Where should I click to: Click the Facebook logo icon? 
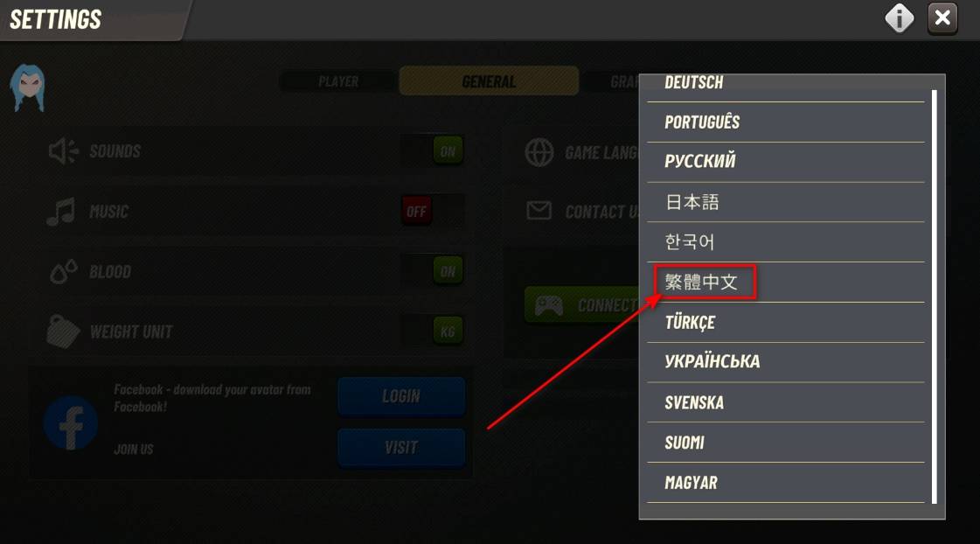pyautogui.click(x=71, y=423)
